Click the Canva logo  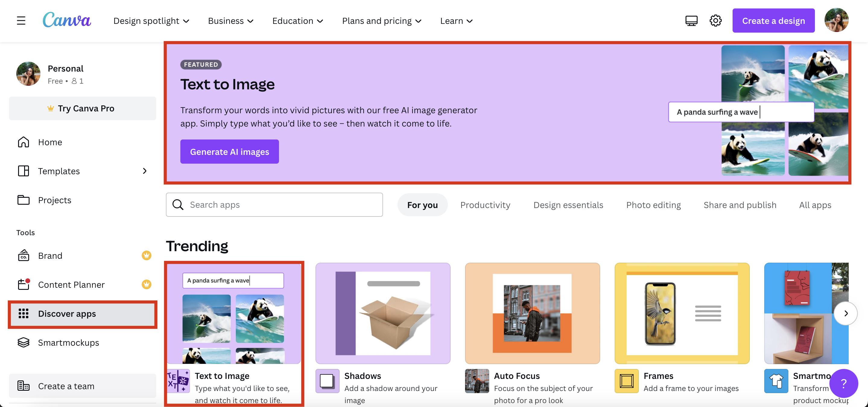67,20
